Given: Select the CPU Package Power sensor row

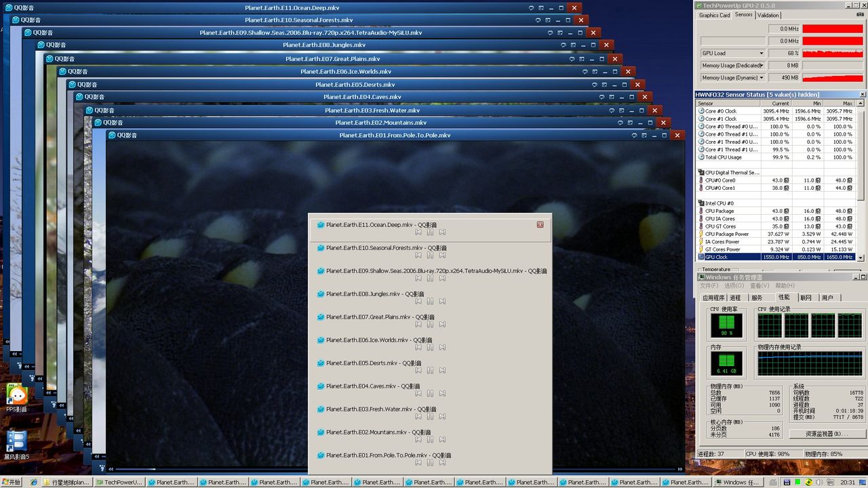Looking at the screenshot, I should pyautogui.click(x=777, y=235).
